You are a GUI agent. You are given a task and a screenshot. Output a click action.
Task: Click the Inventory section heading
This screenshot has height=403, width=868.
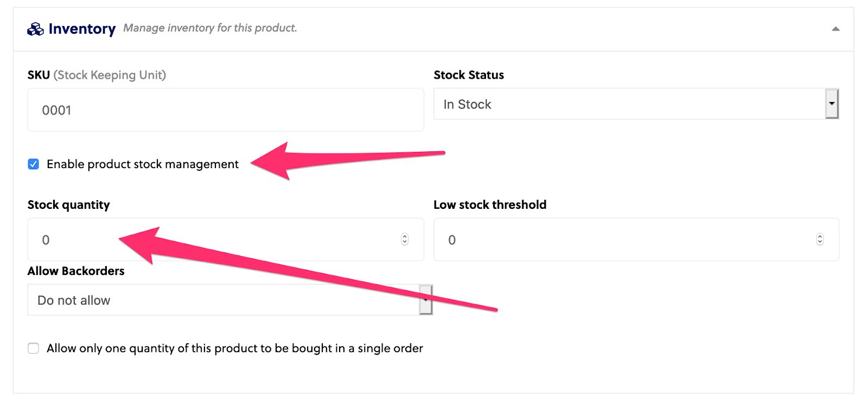tap(82, 29)
